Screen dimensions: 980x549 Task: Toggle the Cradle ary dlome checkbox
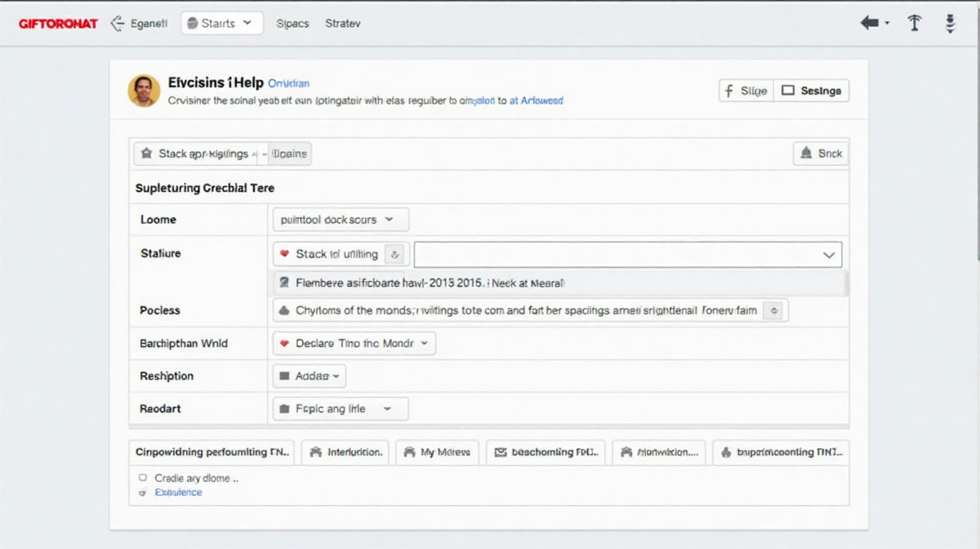pos(143,478)
